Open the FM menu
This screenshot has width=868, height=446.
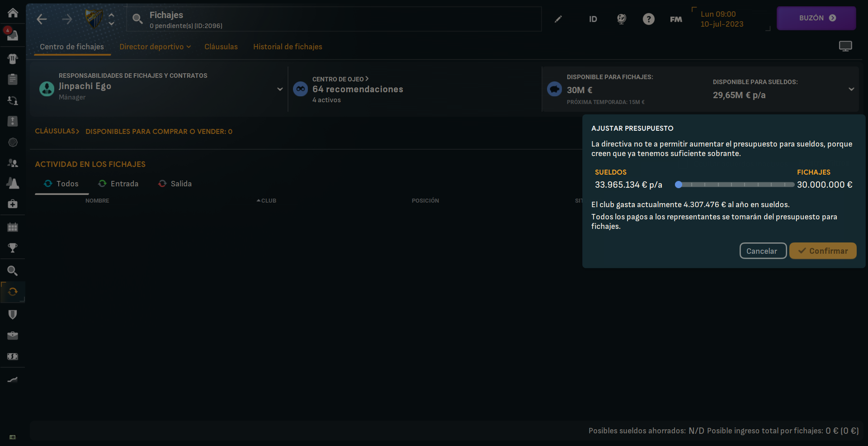(x=676, y=19)
